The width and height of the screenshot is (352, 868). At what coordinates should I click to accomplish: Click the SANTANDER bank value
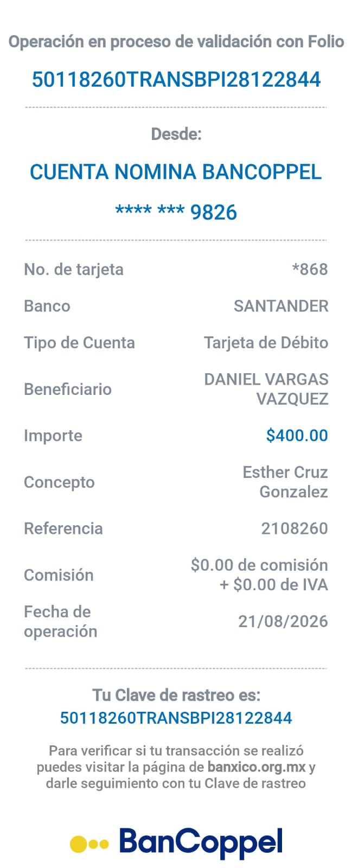(x=281, y=306)
